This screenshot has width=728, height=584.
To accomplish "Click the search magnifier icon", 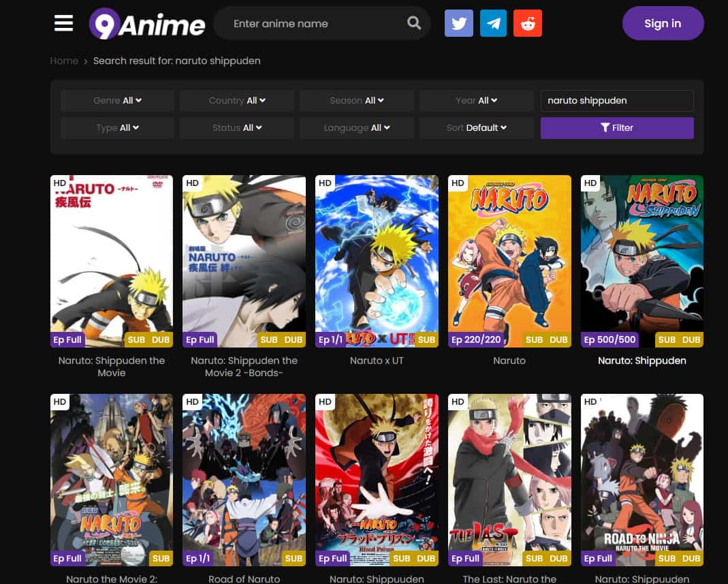I will (x=414, y=23).
